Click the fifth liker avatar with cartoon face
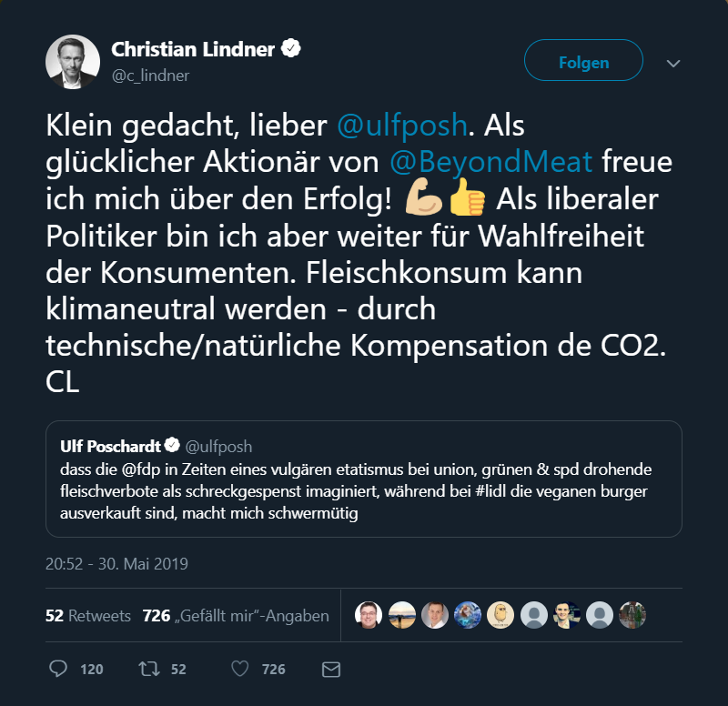The height and width of the screenshot is (706, 728). [x=500, y=615]
